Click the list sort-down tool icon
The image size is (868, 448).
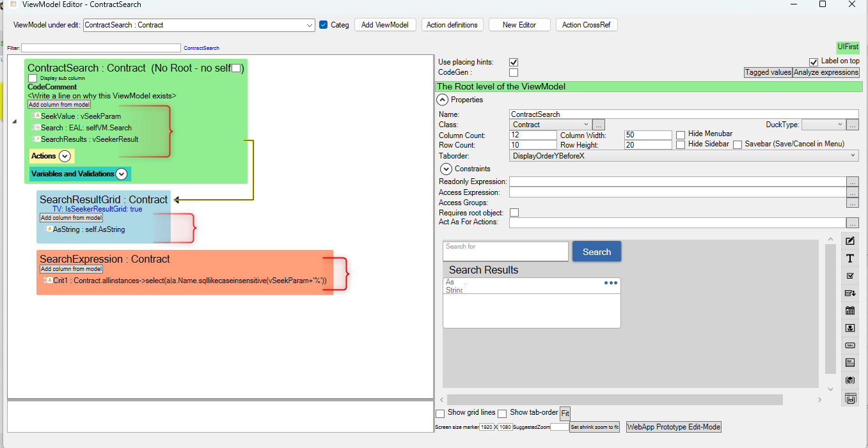tap(850, 293)
